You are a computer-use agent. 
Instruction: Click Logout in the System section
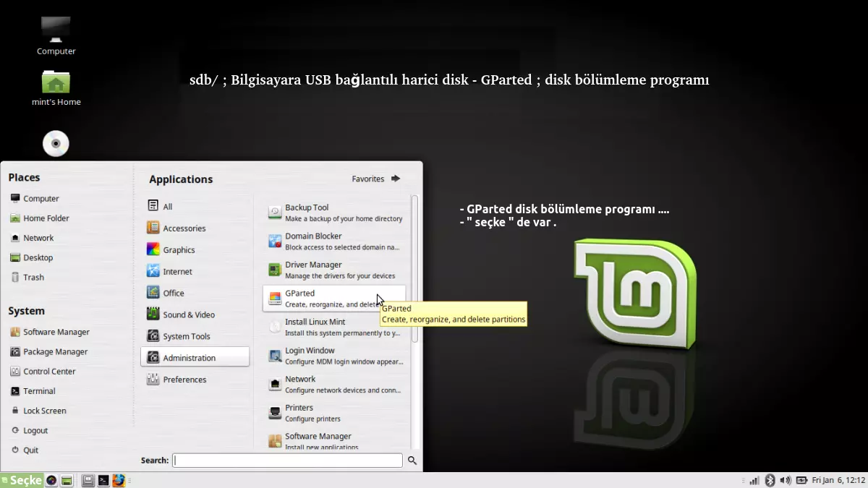click(35, 430)
